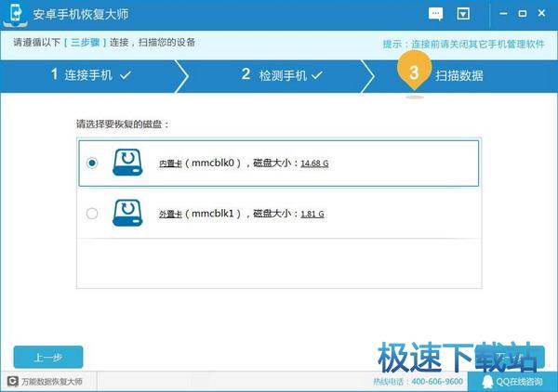The width and height of the screenshot is (558, 392).
Task: Go to step 1 连接手机
Action: click(x=91, y=75)
